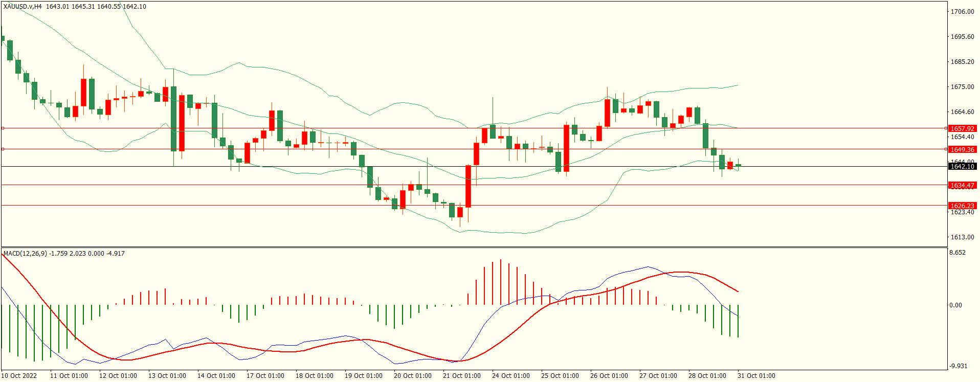This screenshot has height=382, width=980.
Task: Select the 24 Oct 01:00 time marker
Action: pos(510,376)
